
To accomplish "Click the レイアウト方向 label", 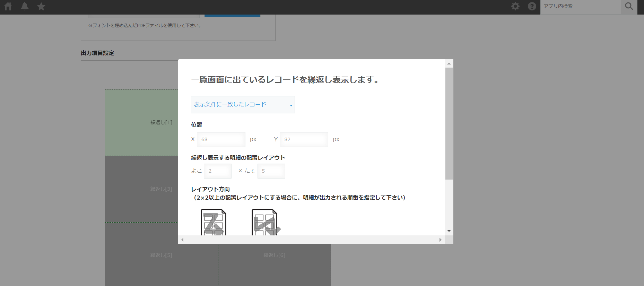I will [x=210, y=189].
